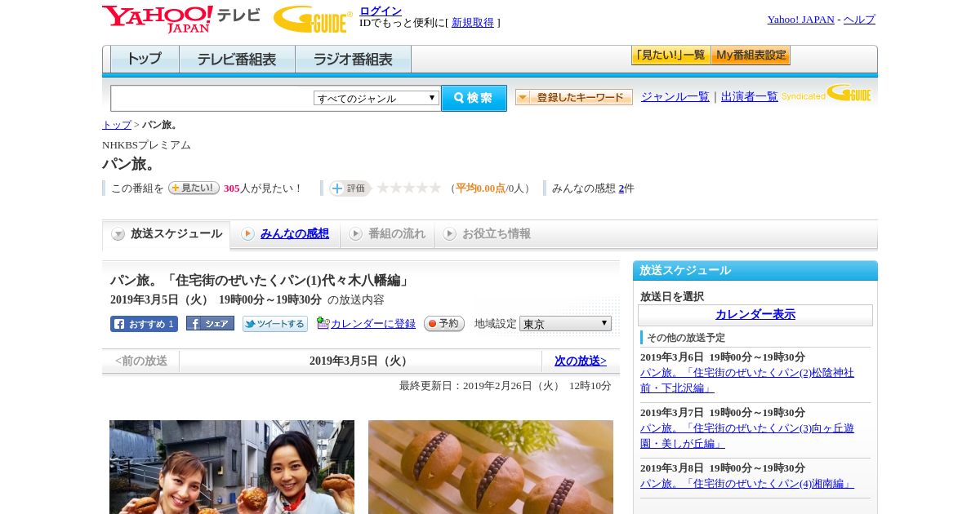Screen dimensions: 980x514
Task: Open the 出演者一覧 link
Action: pos(750,97)
